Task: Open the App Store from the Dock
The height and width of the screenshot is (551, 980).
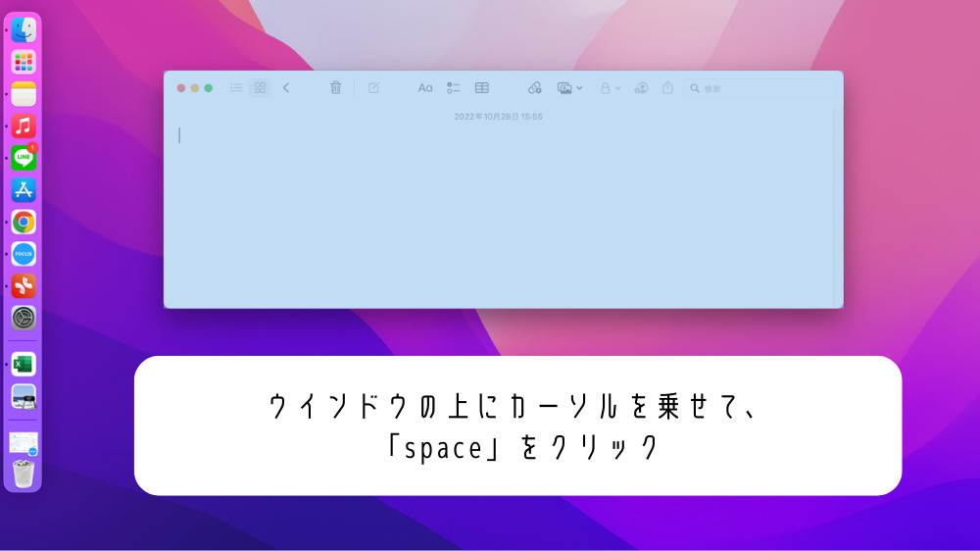Action: point(24,189)
